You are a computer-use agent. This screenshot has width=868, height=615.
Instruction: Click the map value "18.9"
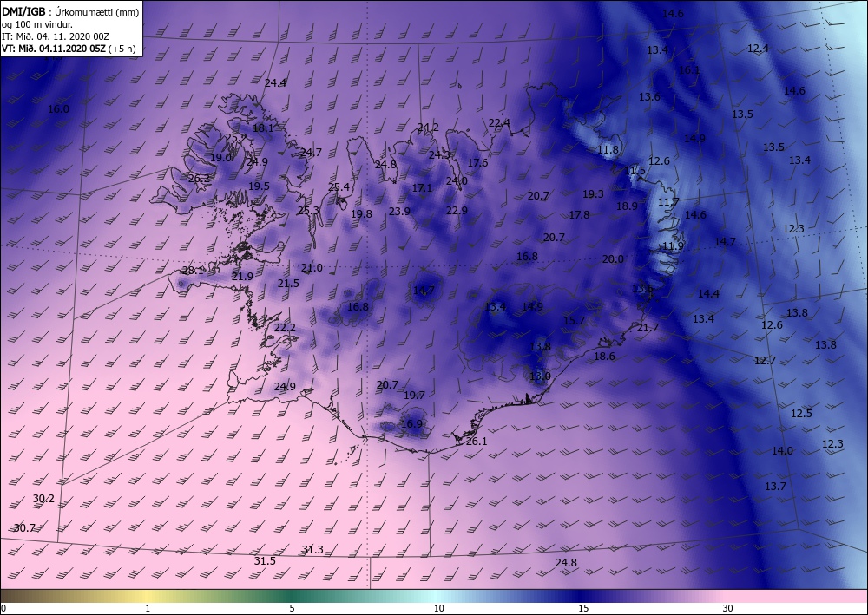[x=627, y=206]
